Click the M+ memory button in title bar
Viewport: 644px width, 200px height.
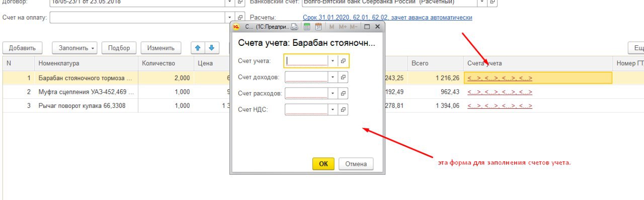pos(343,27)
